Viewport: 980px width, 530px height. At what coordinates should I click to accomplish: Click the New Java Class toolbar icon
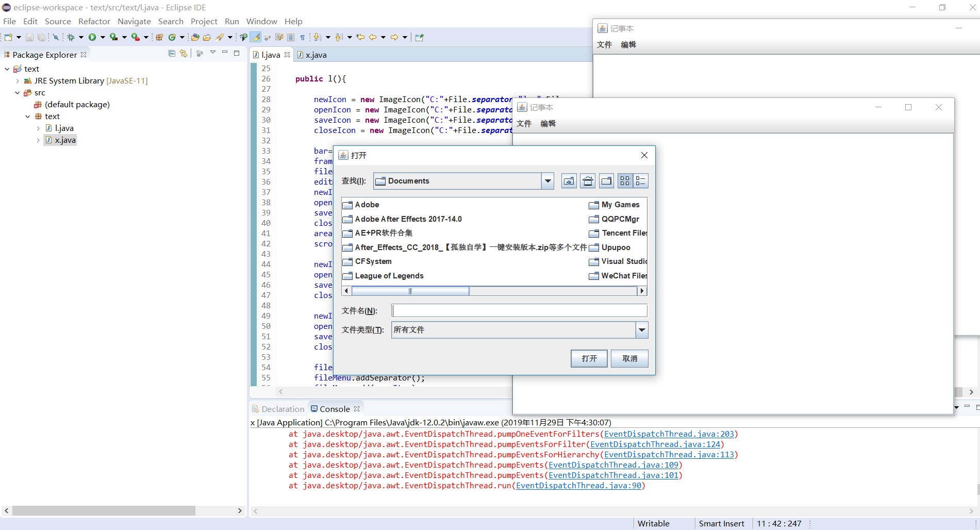172,37
